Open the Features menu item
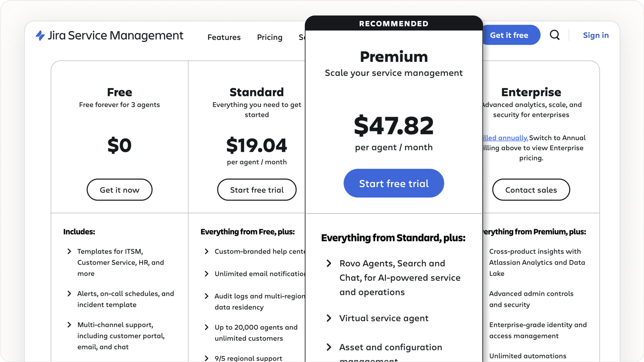Image resolution: width=644 pixels, height=362 pixels. (224, 37)
